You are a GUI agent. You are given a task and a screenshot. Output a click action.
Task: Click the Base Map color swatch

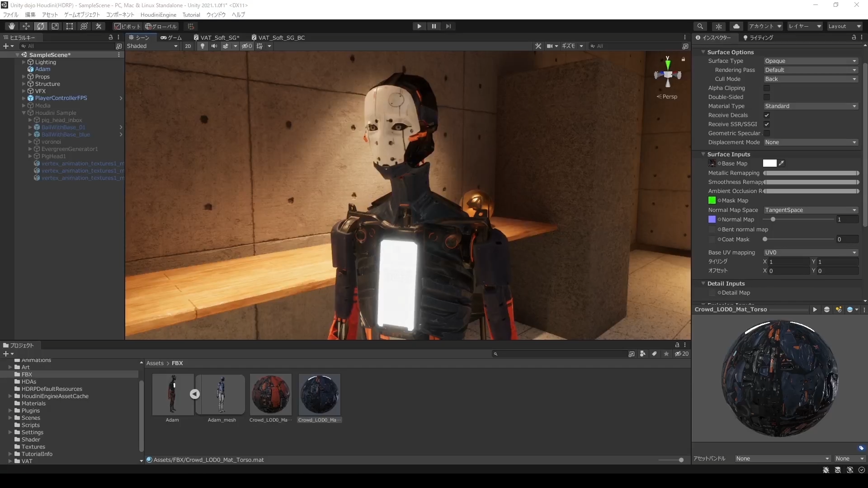click(769, 164)
